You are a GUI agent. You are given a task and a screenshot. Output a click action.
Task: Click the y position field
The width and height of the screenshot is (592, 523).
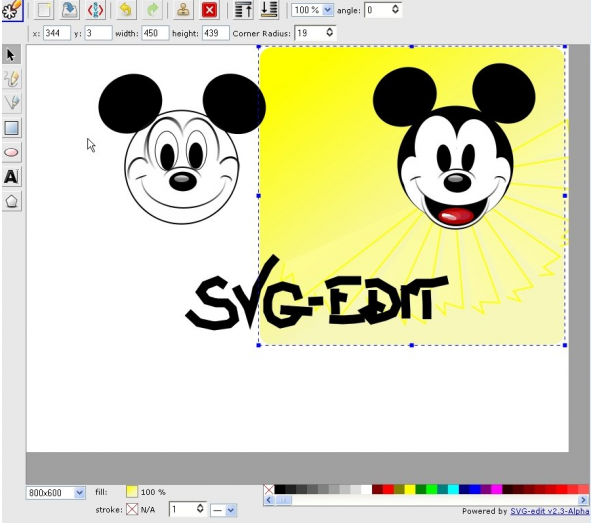tap(98, 33)
